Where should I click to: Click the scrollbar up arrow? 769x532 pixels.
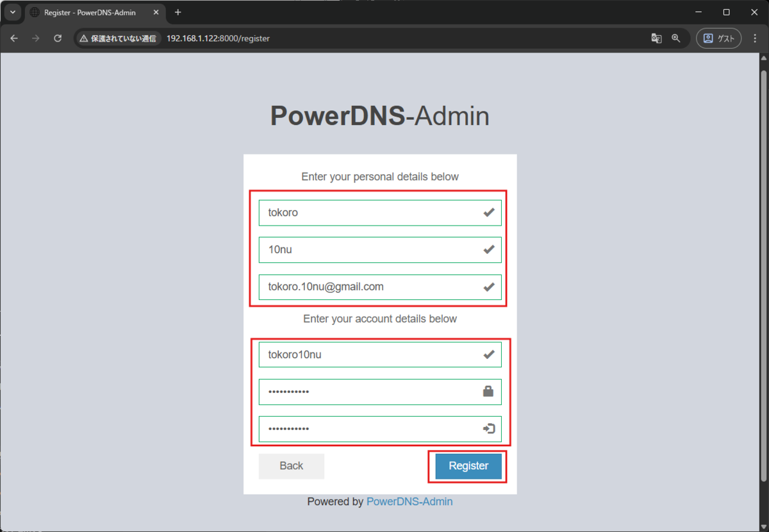[x=763, y=58]
